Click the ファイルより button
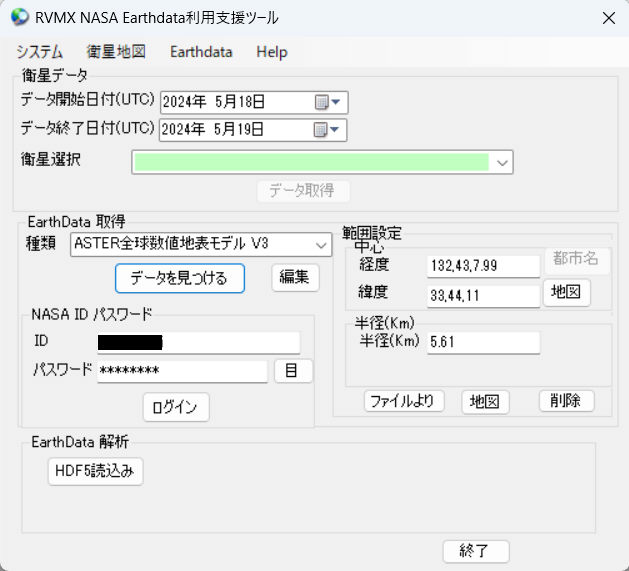This screenshot has height=571, width=629. [402, 401]
